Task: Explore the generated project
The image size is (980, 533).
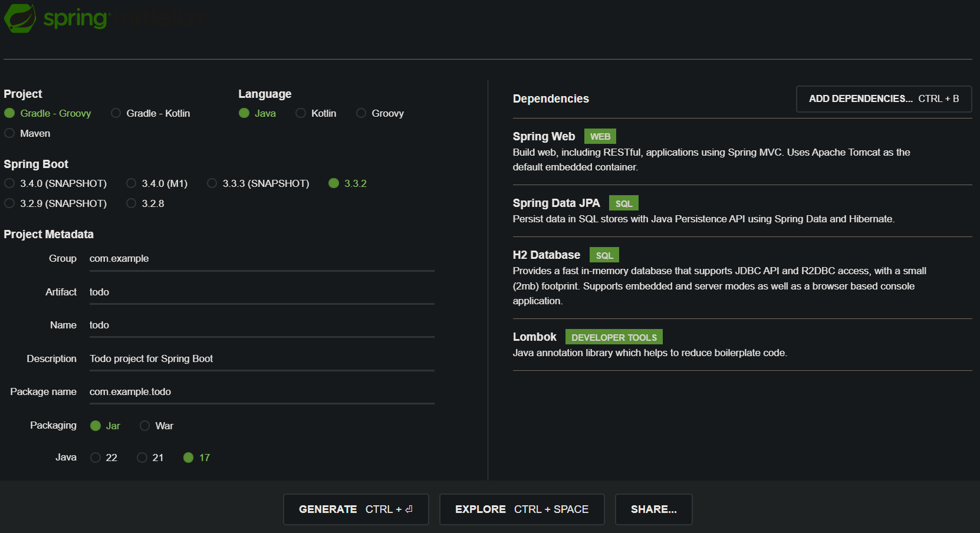Action: click(522, 509)
